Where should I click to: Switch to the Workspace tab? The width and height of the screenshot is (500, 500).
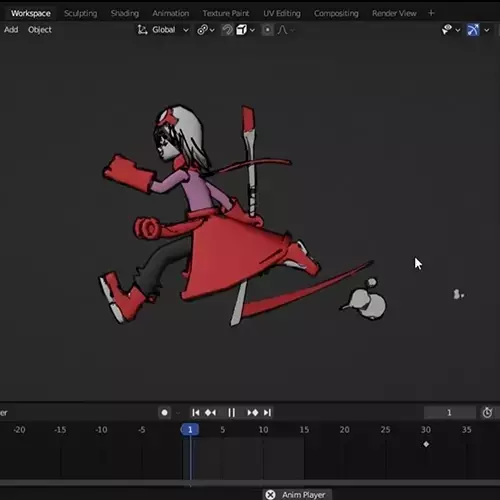tap(31, 13)
